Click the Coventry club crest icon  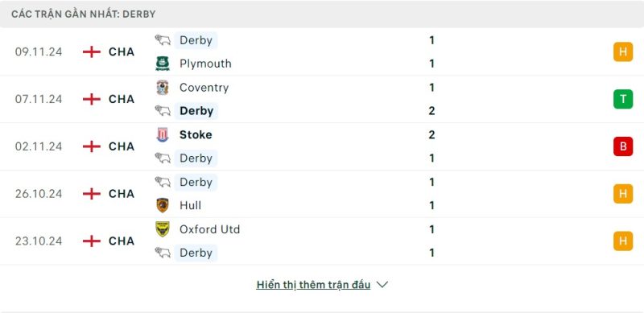[x=163, y=88]
